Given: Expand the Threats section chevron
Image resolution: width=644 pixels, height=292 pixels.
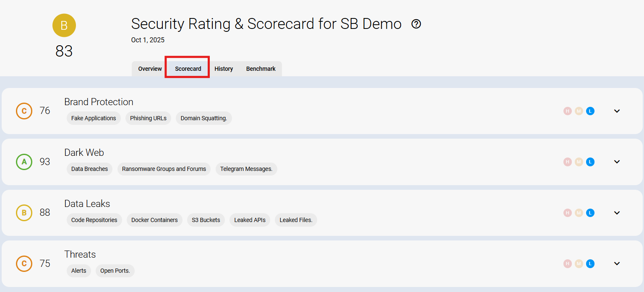Looking at the screenshot, I should click(617, 264).
